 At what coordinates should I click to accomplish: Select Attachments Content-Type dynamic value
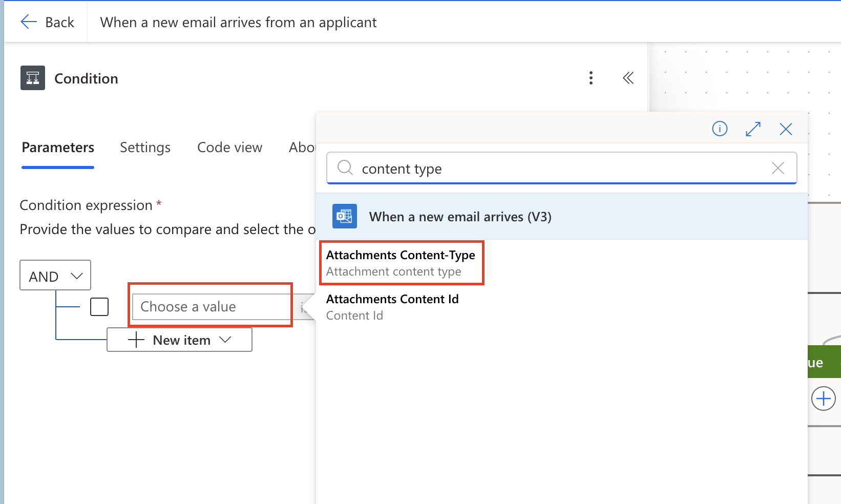(x=401, y=263)
